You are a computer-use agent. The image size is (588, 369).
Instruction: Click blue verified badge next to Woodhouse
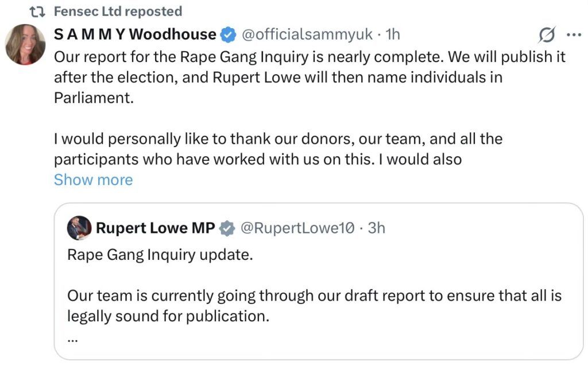pos(228,35)
